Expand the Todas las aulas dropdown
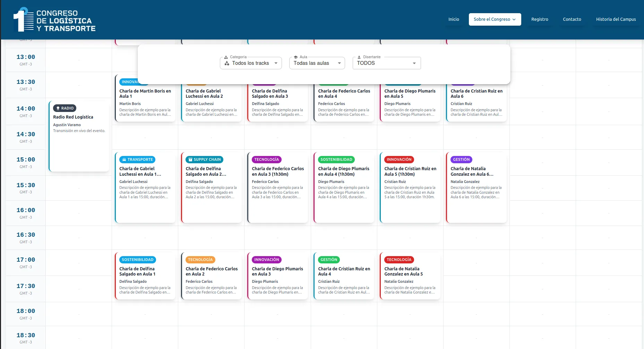Screen dimensions: 644x349 pyautogui.click(x=317, y=63)
